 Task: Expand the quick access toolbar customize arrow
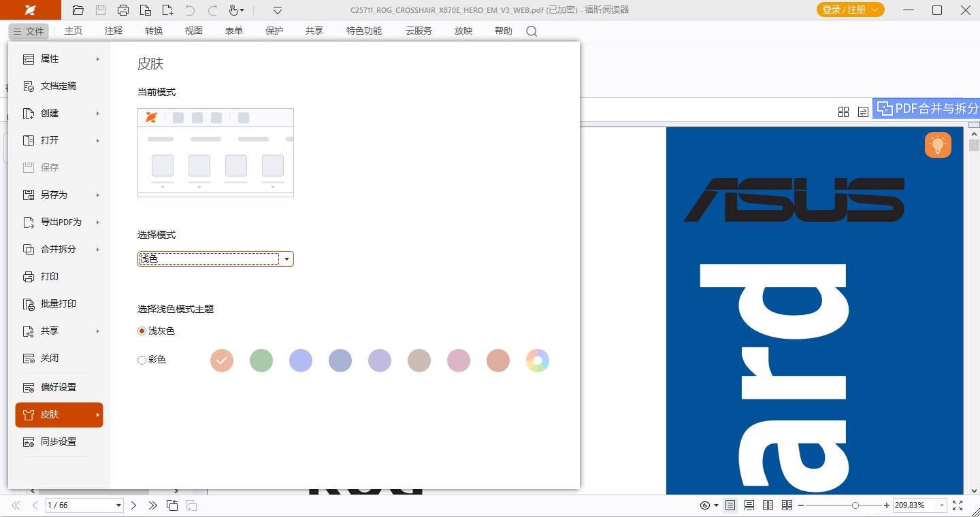(x=278, y=10)
